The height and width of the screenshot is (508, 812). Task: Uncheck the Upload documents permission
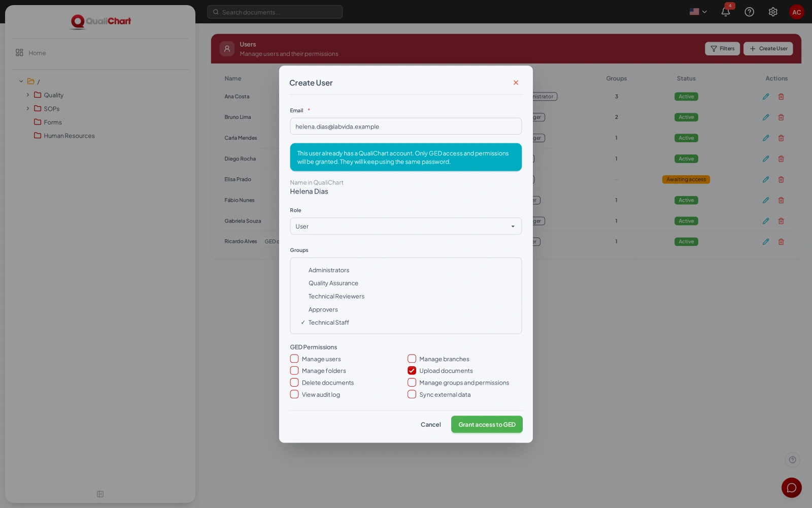click(412, 371)
